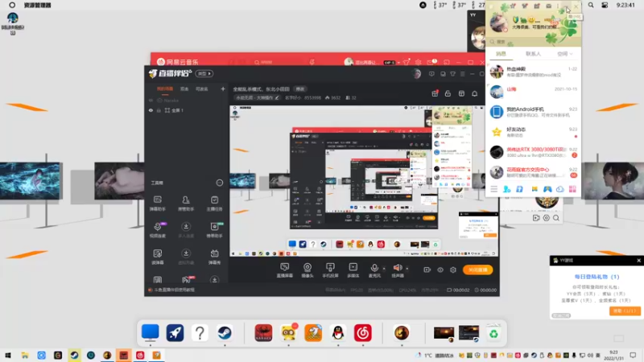Viewport: 644px width, 362px height.
Task: Open the 弹幕秀 tool
Action: [x=214, y=257]
